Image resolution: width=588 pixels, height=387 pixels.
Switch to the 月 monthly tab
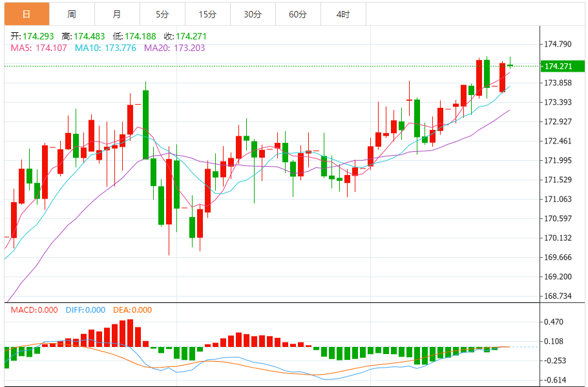117,14
